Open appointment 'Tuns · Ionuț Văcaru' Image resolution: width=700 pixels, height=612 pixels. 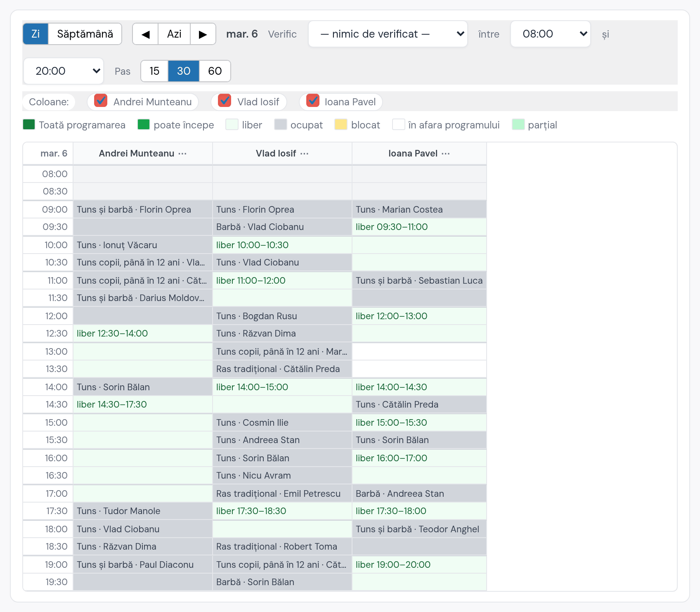pyautogui.click(x=143, y=245)
